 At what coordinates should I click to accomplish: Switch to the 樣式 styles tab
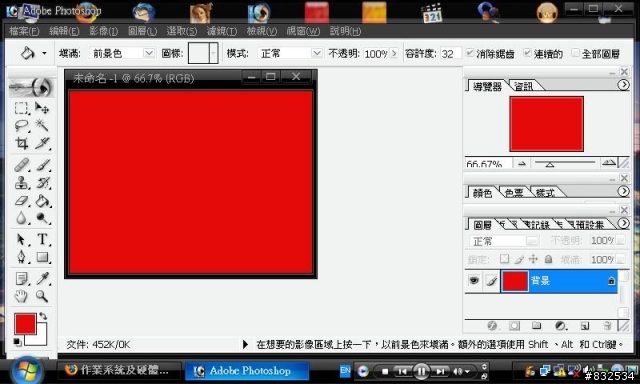(x=545, y=192)
